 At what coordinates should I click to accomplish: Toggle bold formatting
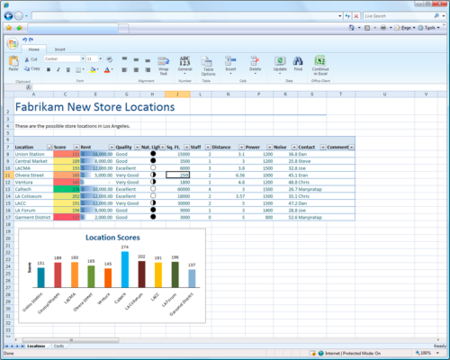click(x=49, y=70)
